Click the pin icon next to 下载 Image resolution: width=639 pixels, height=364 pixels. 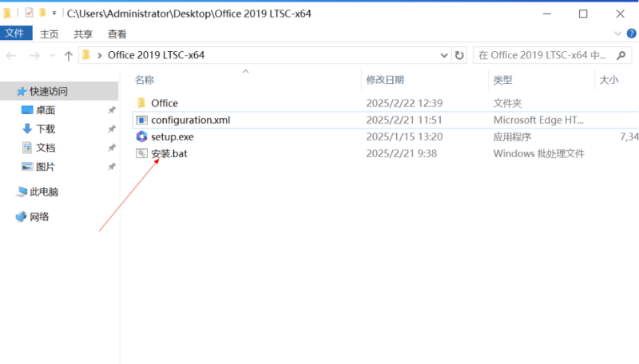tap(111, 129)
